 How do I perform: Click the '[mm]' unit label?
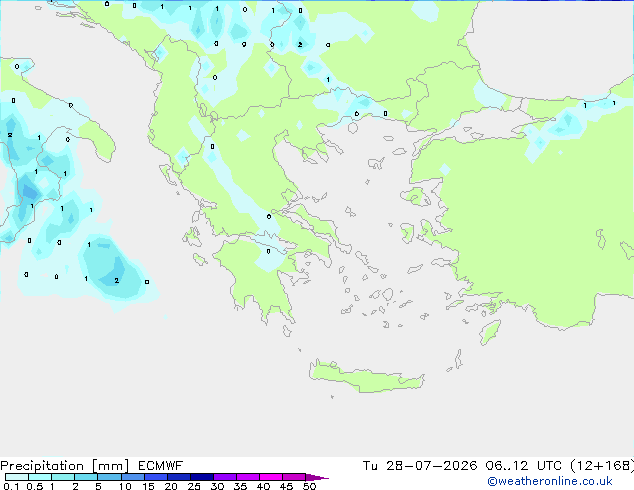110,466
